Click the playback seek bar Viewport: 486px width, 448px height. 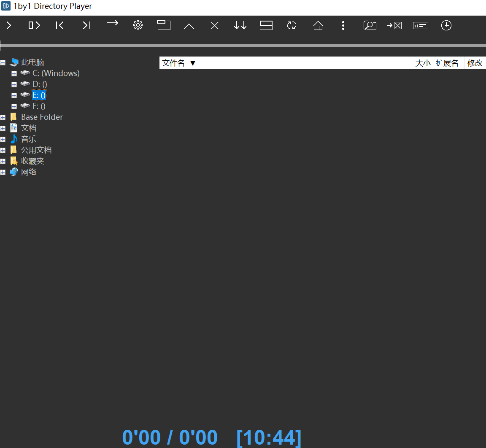pos(243,46)
